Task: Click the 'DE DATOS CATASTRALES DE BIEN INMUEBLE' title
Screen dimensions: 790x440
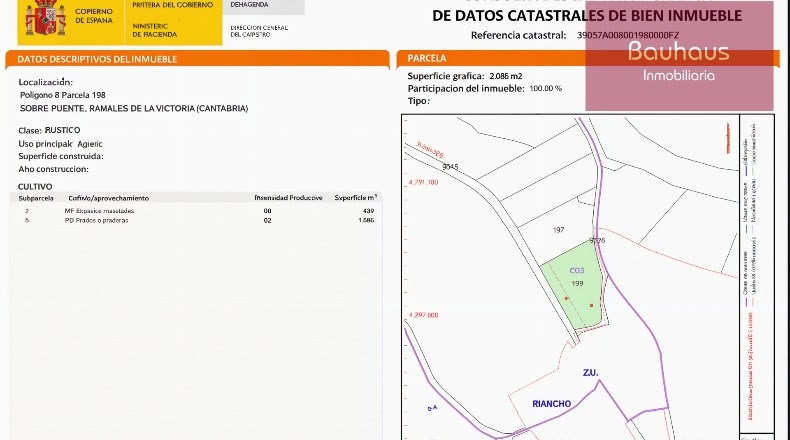Action: point(587,16)
